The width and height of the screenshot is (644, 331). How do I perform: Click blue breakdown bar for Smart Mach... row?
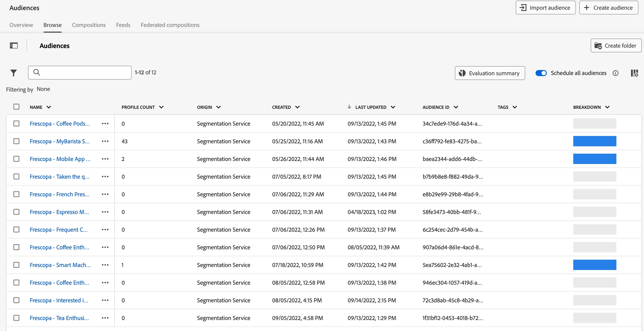tap(594, 265)
